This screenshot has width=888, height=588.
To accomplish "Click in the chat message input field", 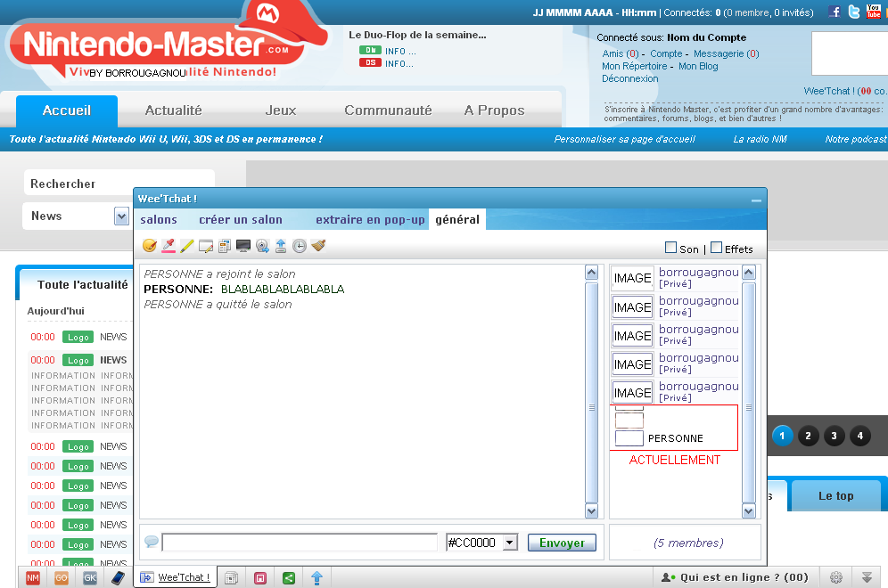I will (300, 543).
